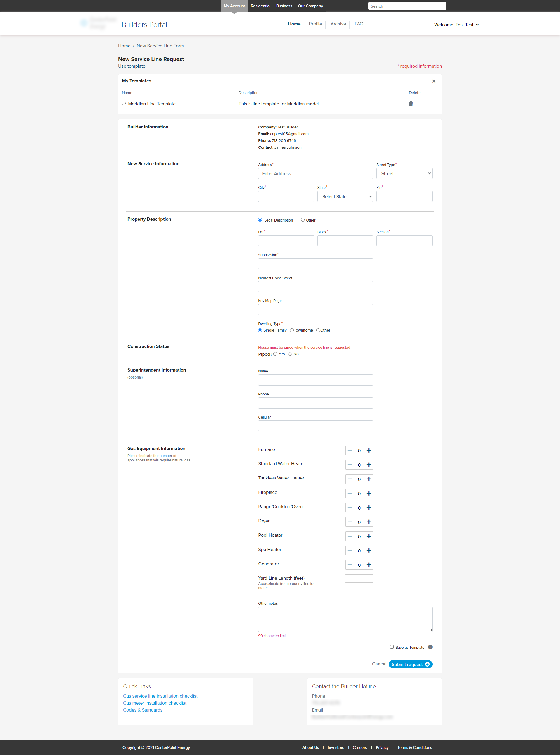Click into the Enter Address field
The width and height of the screenshot is (560, 755).
pyautogui.click(x=315, y=174)
